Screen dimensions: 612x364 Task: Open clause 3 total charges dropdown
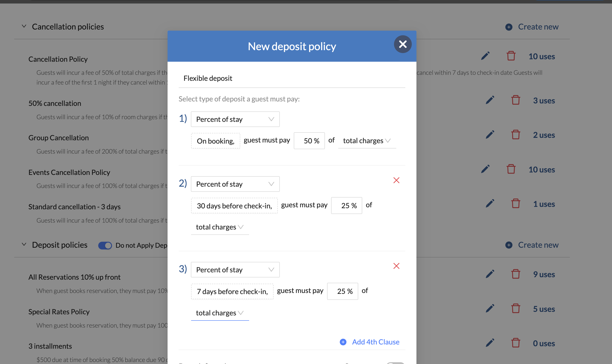click(220, 313)
